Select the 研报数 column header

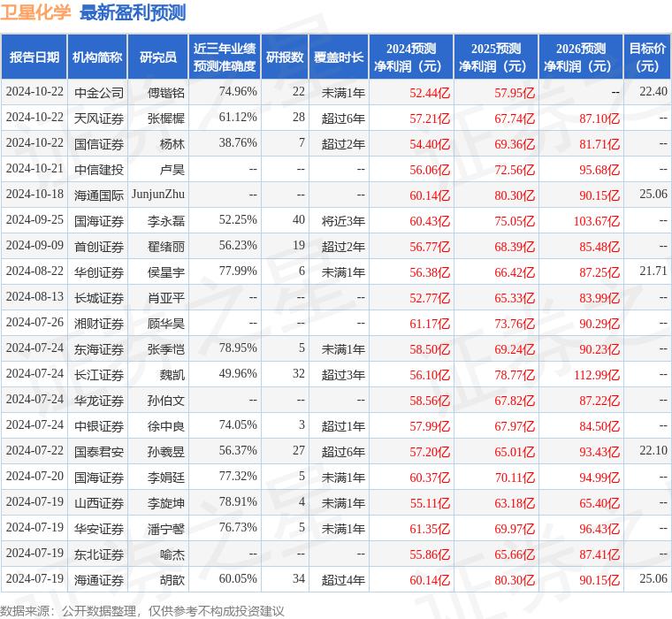285,57
